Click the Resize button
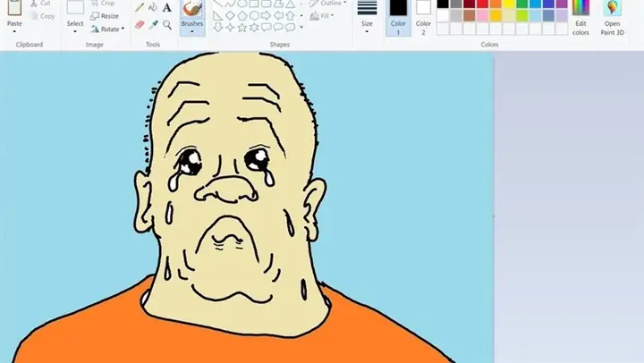644x363 pixels. (x=105, y=16)
